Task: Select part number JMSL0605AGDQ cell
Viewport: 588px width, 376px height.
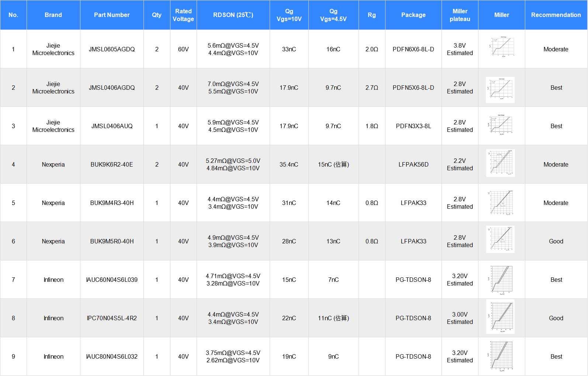Action: coord(112,49)
